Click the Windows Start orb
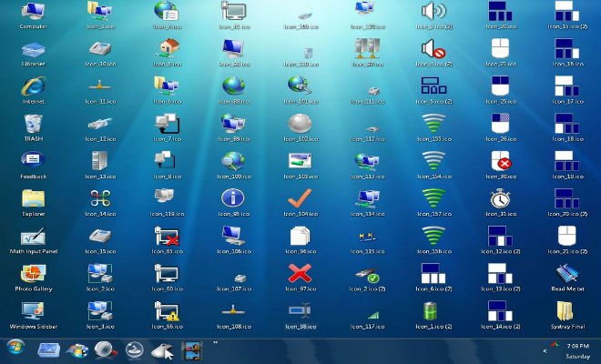The width and height of the screenshot is (601, 364). point(15,347)
